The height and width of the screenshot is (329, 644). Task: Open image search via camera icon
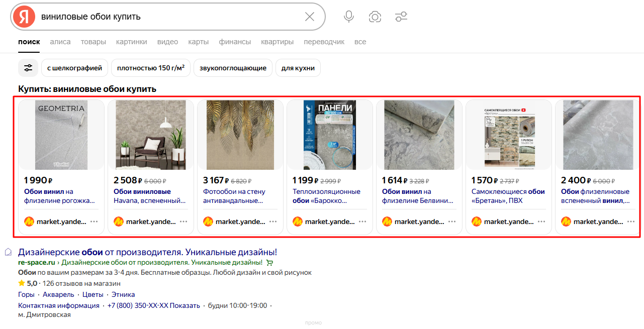click(x=375, y=17)
